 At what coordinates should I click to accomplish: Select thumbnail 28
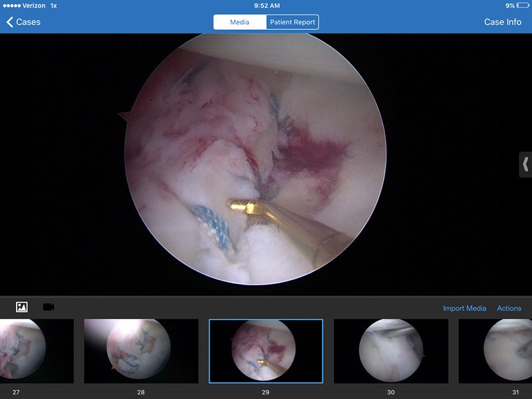pyautogui.click(x=141, y=351)
